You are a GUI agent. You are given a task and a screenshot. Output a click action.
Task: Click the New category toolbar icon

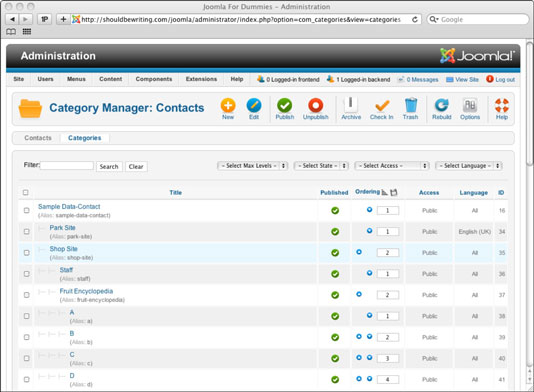coord(228,106)
